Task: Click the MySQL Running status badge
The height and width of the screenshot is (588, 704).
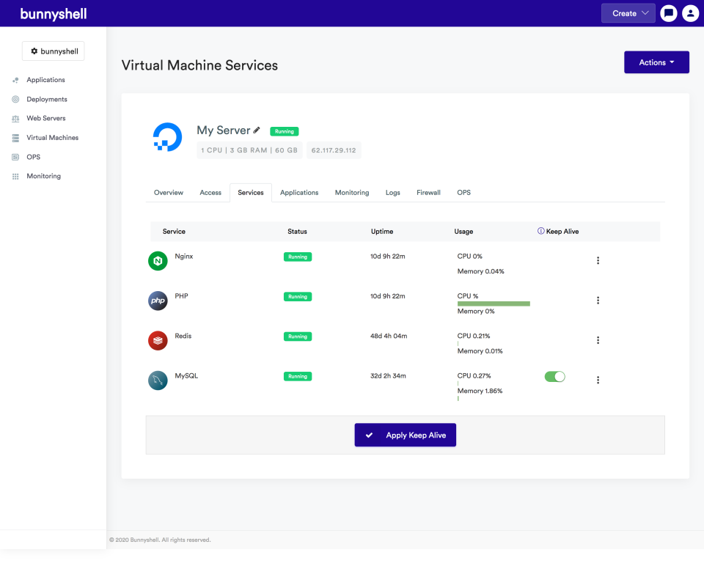Action: click(x=298, y=377)
